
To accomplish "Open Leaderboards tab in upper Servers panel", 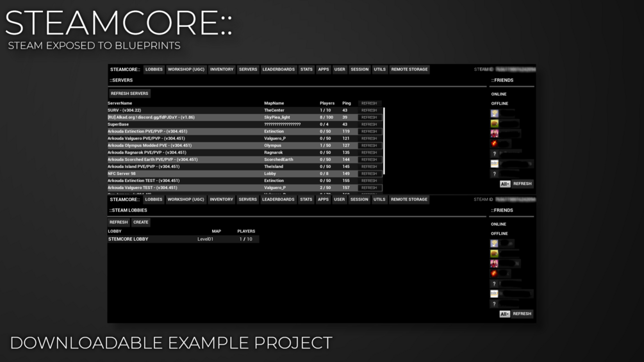I will coord(279,69).
